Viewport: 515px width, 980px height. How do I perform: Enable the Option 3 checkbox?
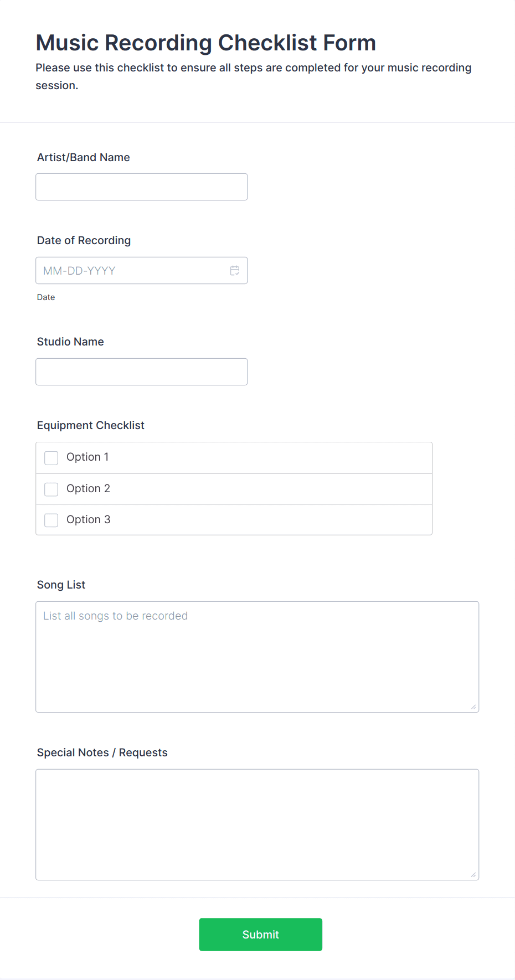click(x=51, y=520)
